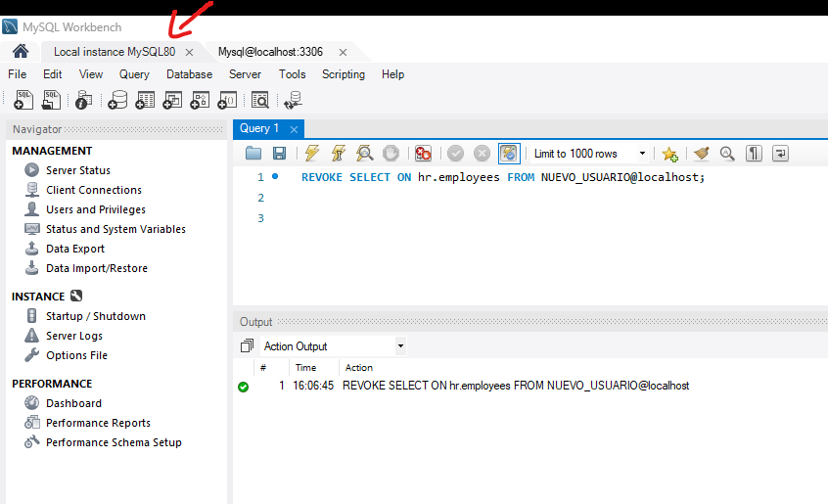Open the Query menu
Image resolution: width=828 pixels, height=504 pixels.
tap(134, 74)
